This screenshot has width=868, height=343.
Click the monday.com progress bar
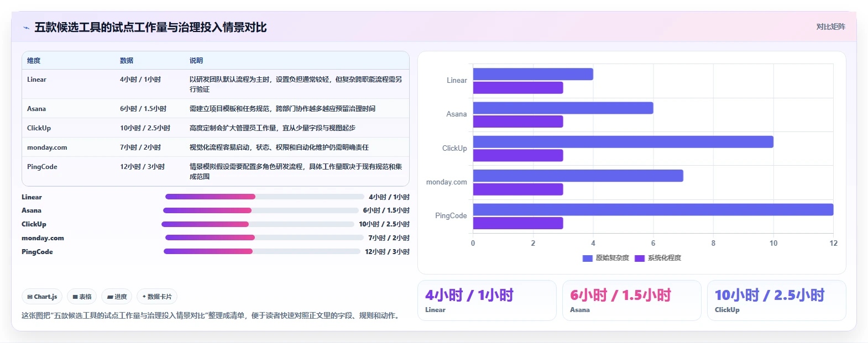point(264,238)
